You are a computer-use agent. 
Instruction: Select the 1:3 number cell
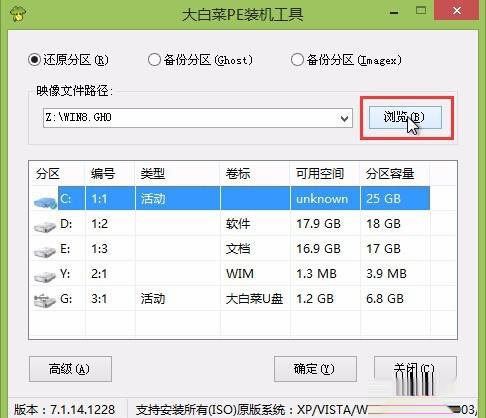point(110,249)
